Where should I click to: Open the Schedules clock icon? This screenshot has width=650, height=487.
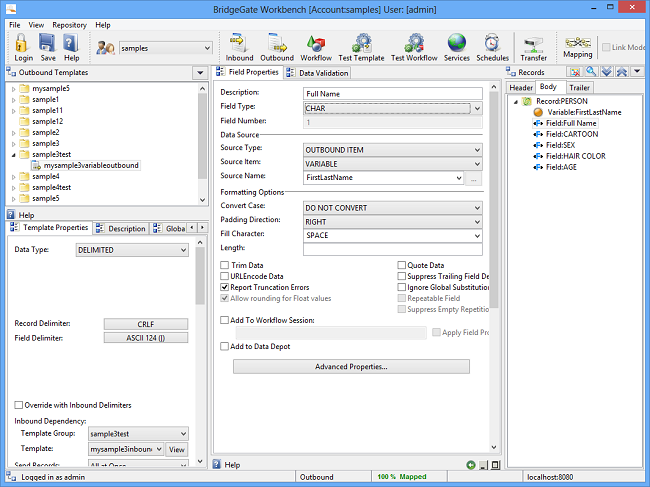(492, 43)
